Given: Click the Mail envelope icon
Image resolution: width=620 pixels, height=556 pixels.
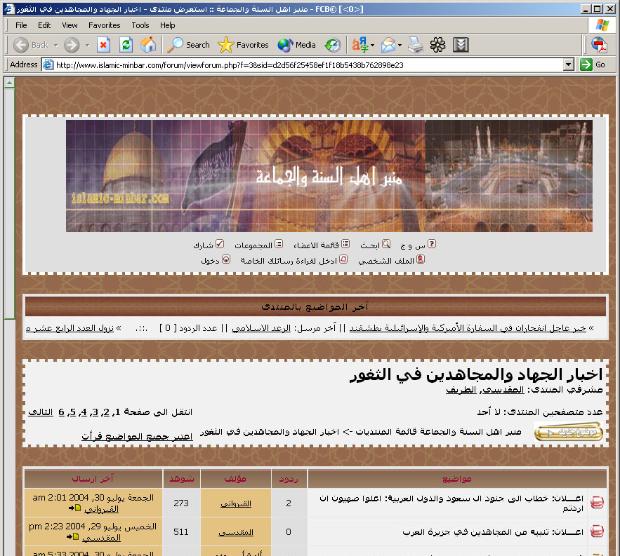Looking at the screenshot, I should 389,45.
